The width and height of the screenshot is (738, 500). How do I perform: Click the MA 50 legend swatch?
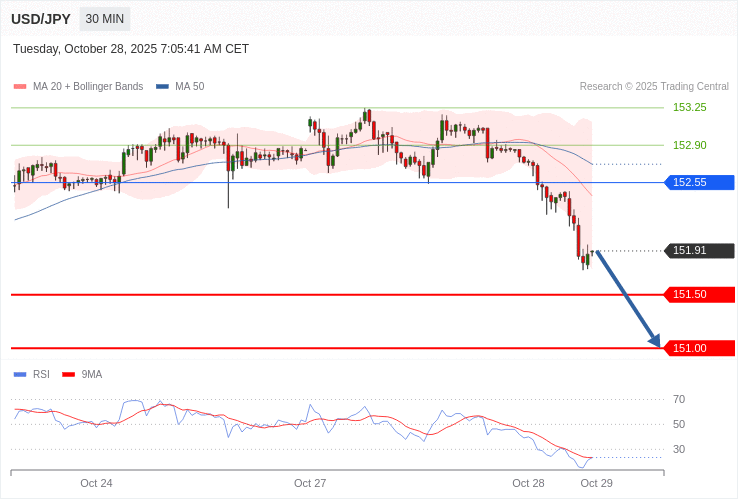pos(162,87)
